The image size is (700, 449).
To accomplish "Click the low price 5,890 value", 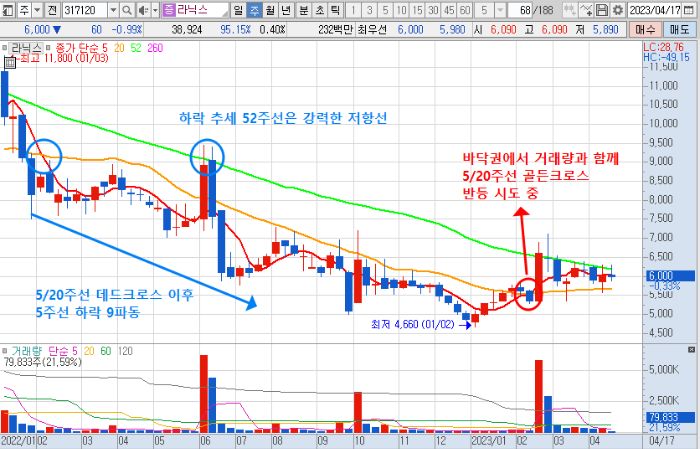I will pyautogui.click(x=605, y=30).
